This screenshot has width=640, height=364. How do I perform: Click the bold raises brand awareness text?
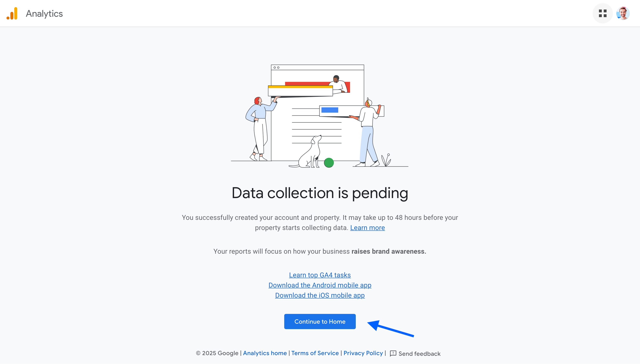(x=388, y=252)
